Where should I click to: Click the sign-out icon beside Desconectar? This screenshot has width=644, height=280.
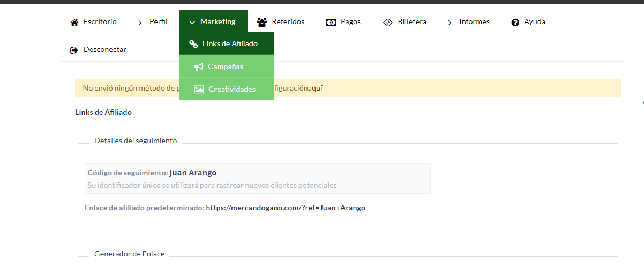click(x=74, y=50)
